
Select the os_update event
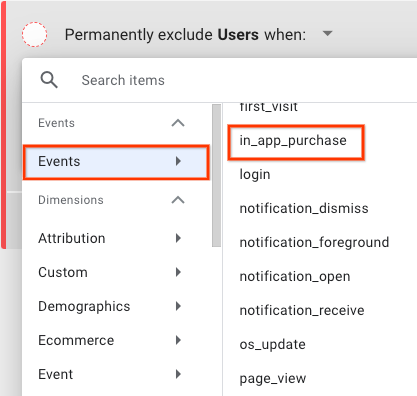click(272, 344)
